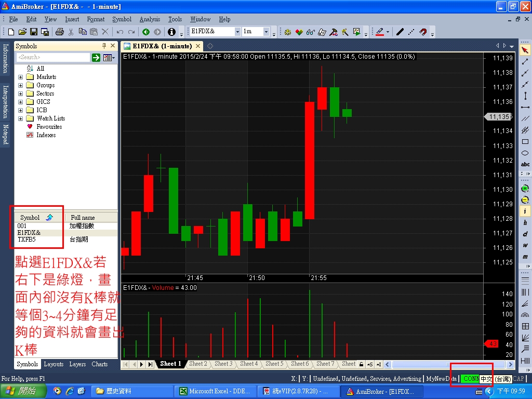Toggle the daily 'd' interval button
The width and height of the screenshot is (532, 399).
click(x=525, y=234)
